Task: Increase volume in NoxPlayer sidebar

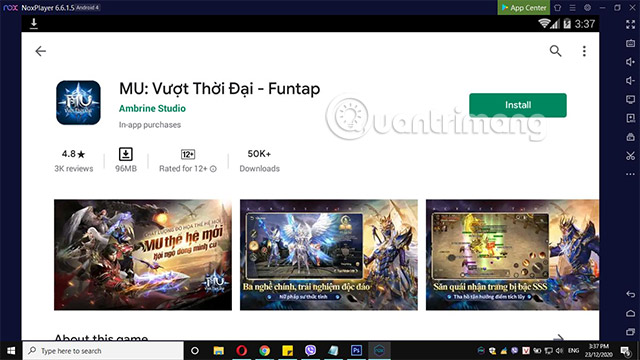Action: (x=630, y=62)
